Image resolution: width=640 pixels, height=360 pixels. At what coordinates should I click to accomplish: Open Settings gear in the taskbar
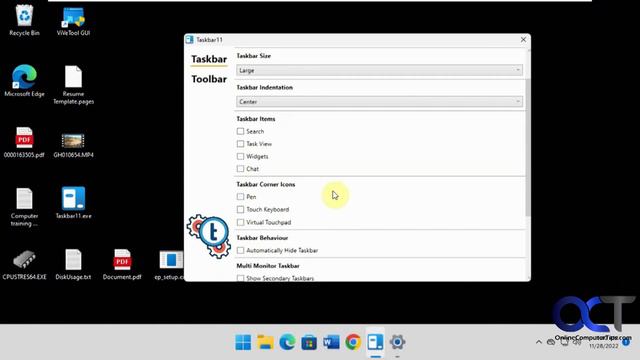point(397,342)
